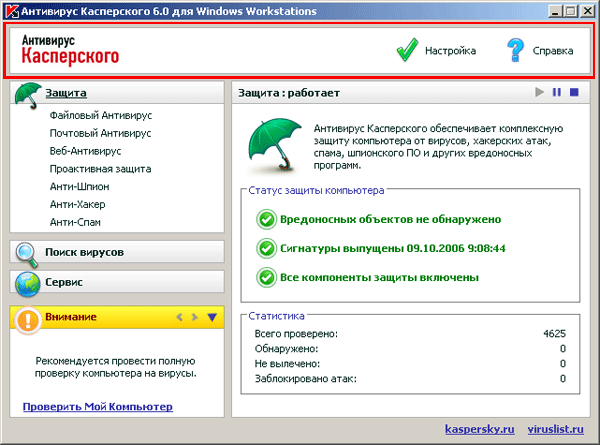
Task: Choose Анти-Хакер in the list
Action: [x=77, y=204]
